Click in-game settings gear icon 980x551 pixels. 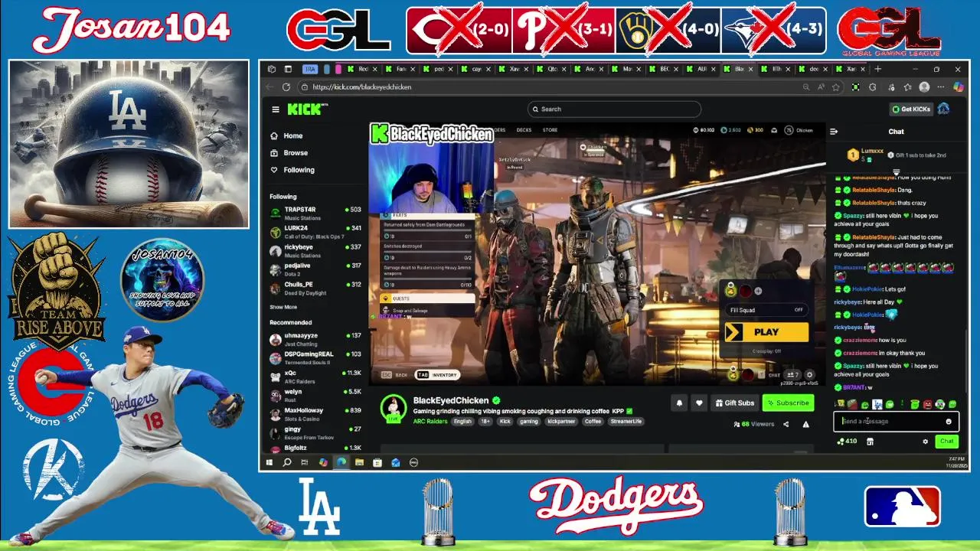click(810, 375)
